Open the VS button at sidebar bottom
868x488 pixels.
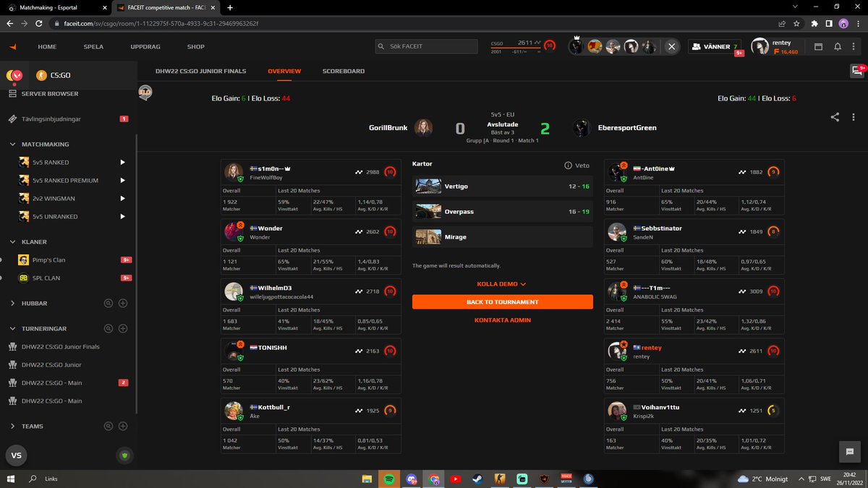(16, 455)
